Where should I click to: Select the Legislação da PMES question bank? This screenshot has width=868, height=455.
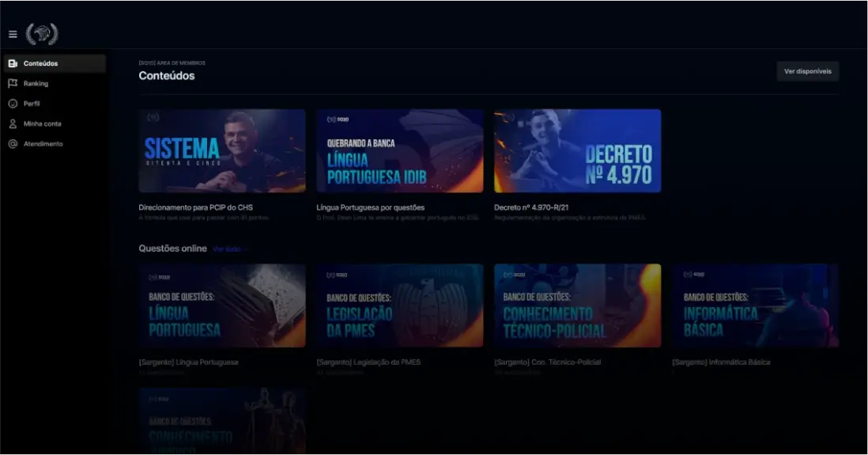pyautogui.click(x=399, y=305)
